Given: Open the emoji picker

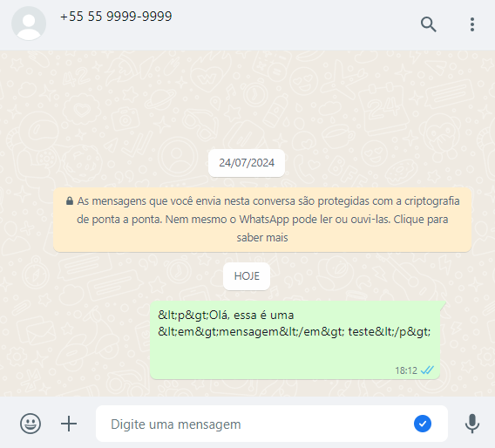Looking at the screenshot, I should (31, 424).
